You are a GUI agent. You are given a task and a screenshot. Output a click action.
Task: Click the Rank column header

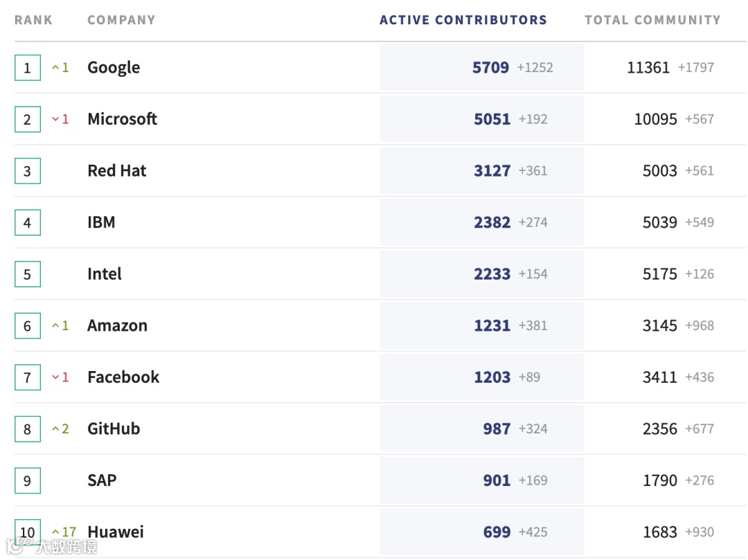click(x=33, y=20)
